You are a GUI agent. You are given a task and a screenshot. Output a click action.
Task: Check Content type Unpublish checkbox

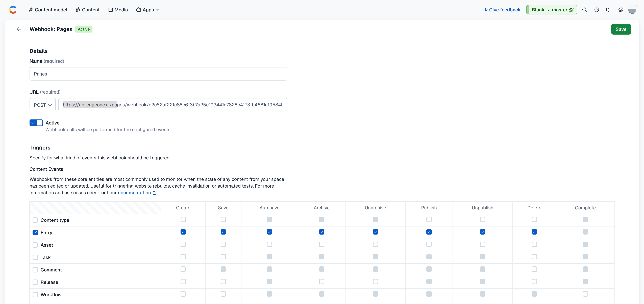483,219
